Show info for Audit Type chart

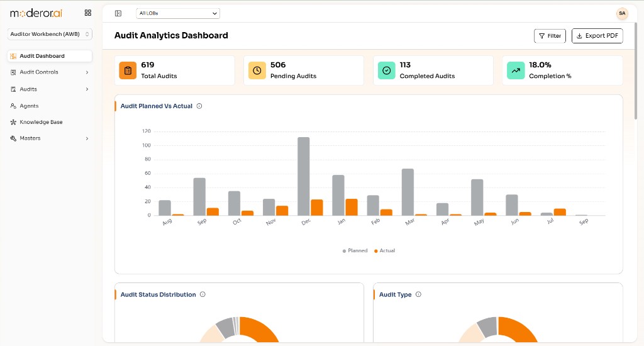click(x=418, y=294)
